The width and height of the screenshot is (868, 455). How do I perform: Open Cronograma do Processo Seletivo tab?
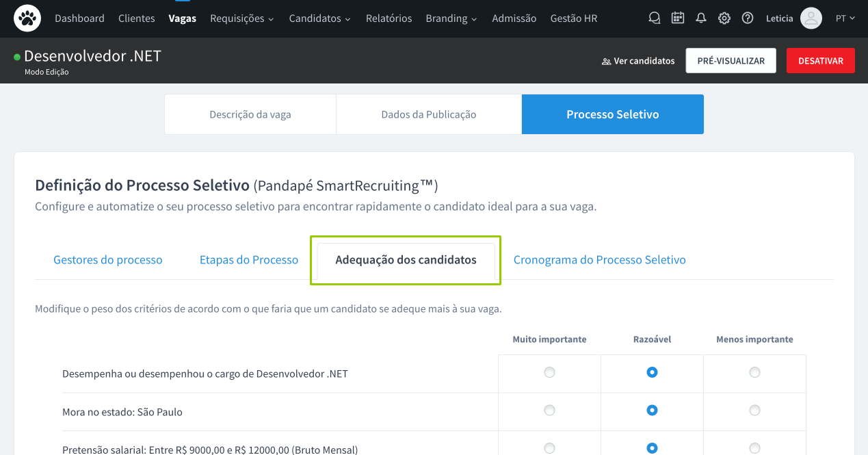pyautogui.click(x=599, y=260)
